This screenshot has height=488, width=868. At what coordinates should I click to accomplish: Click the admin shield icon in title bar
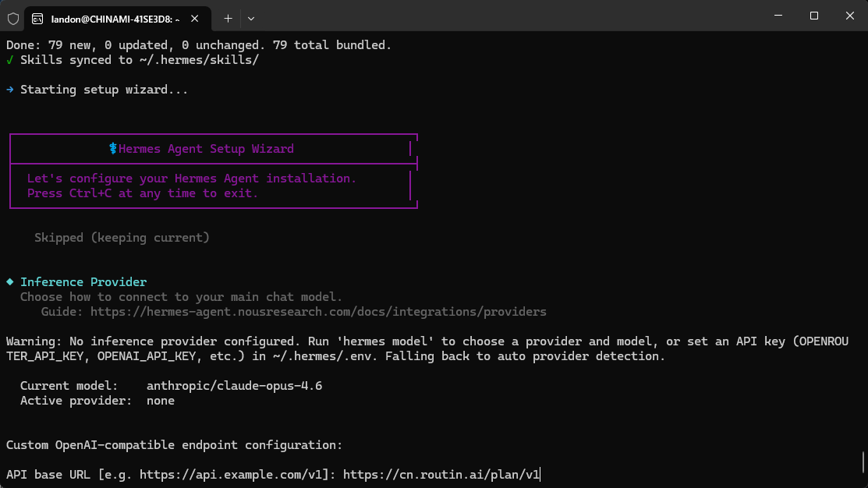[13, 18]
